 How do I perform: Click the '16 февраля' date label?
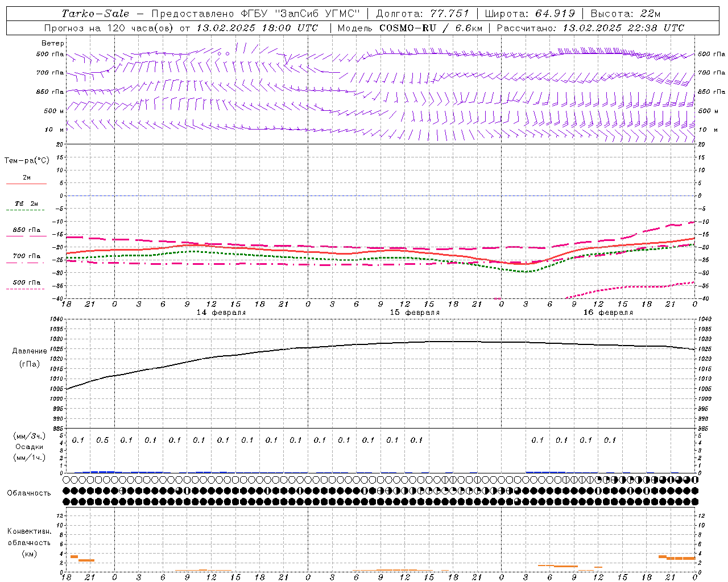pos(608,313)
